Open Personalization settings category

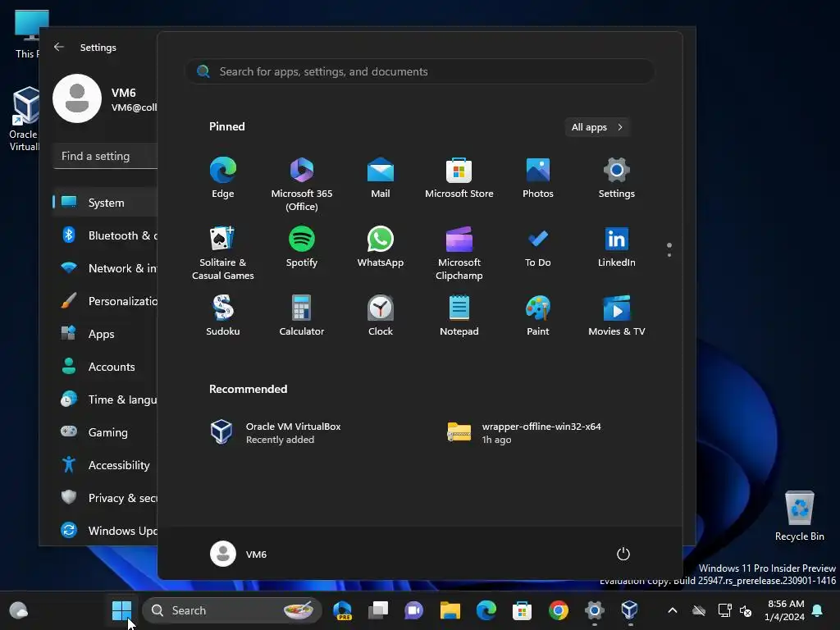click(106, 301)
